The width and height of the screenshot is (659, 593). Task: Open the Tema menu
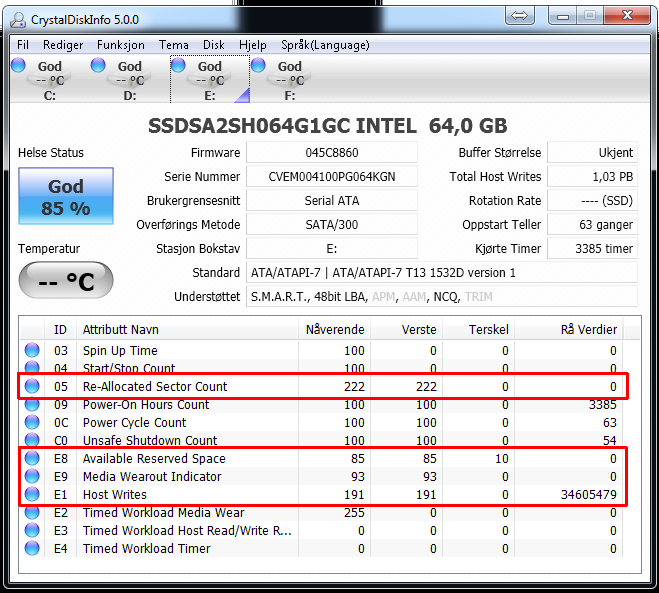point(174,45)
